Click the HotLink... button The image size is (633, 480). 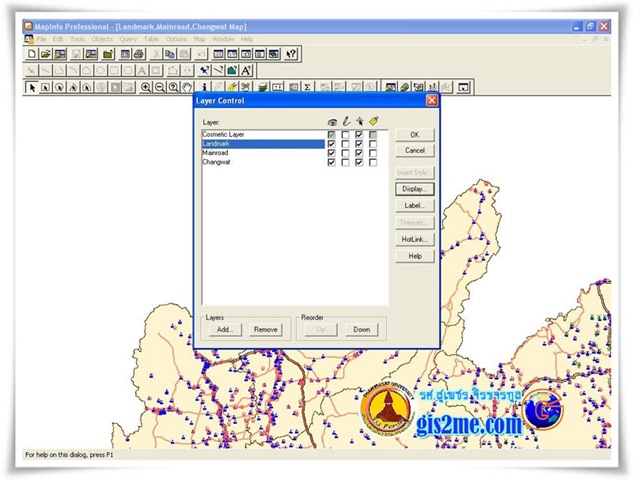(x=415, y=239)
